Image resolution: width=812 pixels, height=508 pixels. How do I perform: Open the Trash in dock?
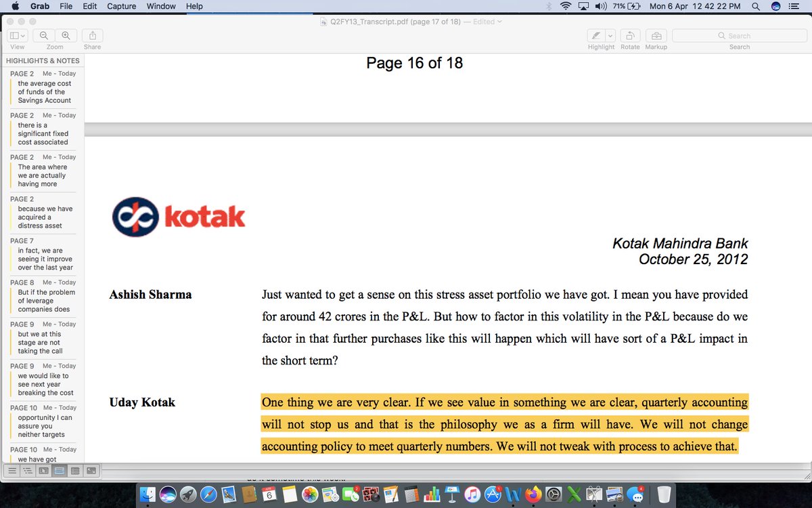click(664, 494)
